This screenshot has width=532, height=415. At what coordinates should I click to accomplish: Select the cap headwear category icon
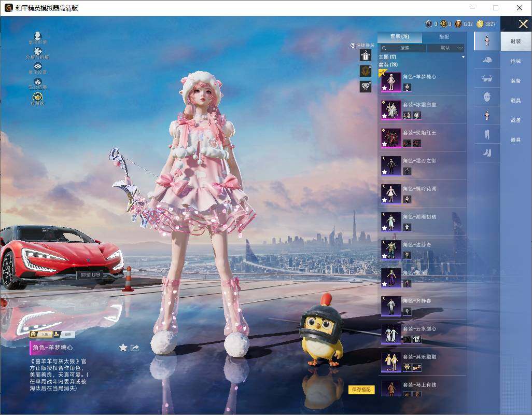click(x=487, y=60)
